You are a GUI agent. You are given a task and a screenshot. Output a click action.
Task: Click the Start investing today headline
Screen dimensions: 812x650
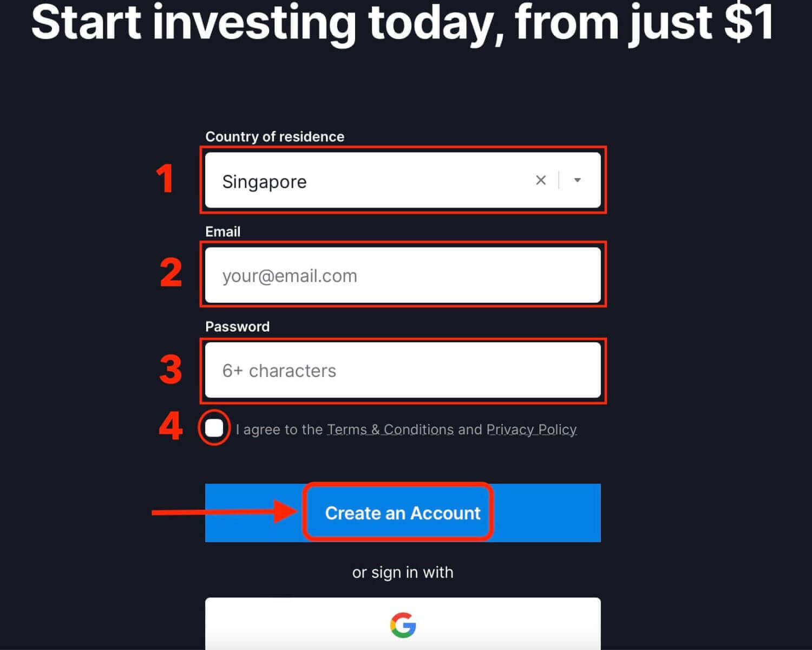(403, 23)
